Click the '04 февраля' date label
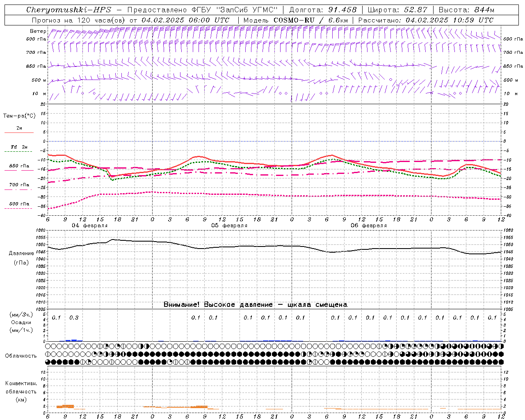525x420 pixels. tap(90, 226)
